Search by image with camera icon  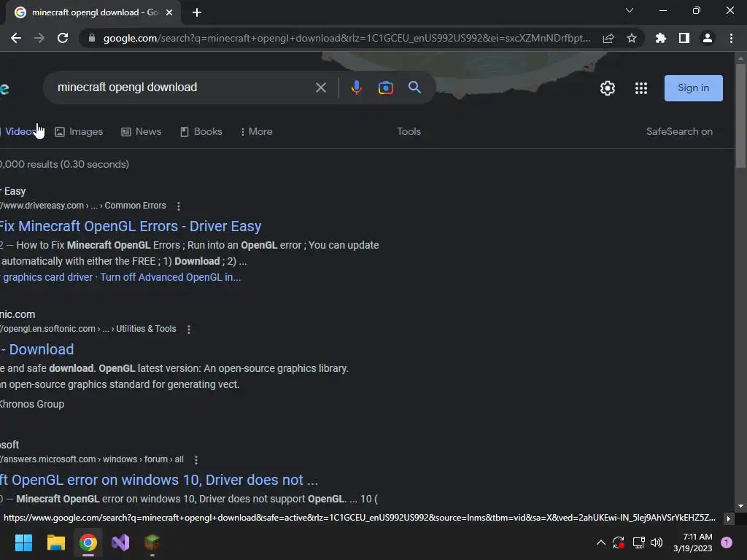pyautogui.click(x=386, y=87)
